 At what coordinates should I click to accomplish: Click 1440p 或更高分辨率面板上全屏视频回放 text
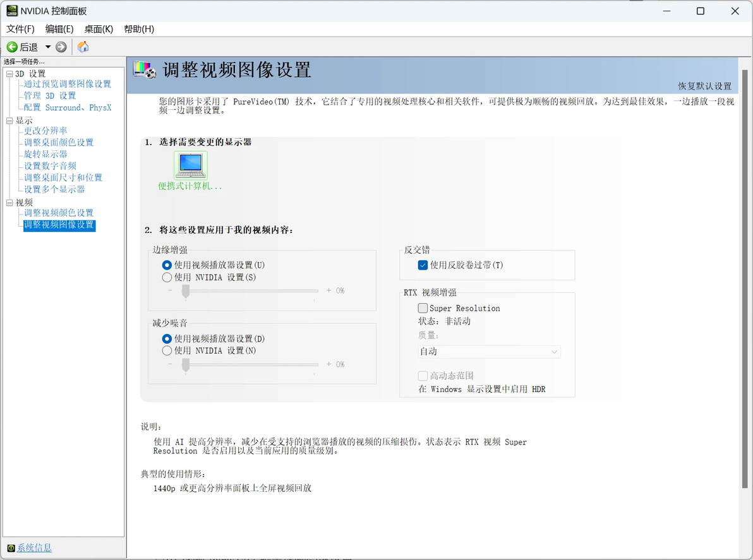232,488
